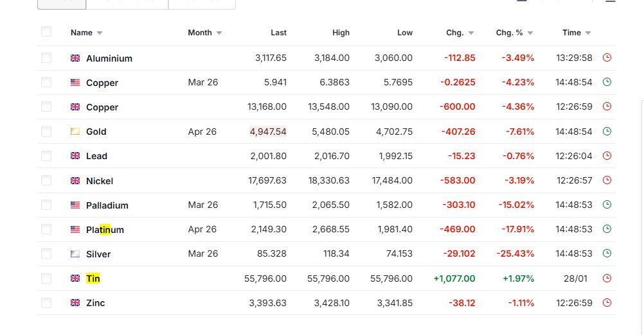This screenshot has height=335, width=644.
Task: Select Tin's time value 28/01
Action: [x=575, y=279]
